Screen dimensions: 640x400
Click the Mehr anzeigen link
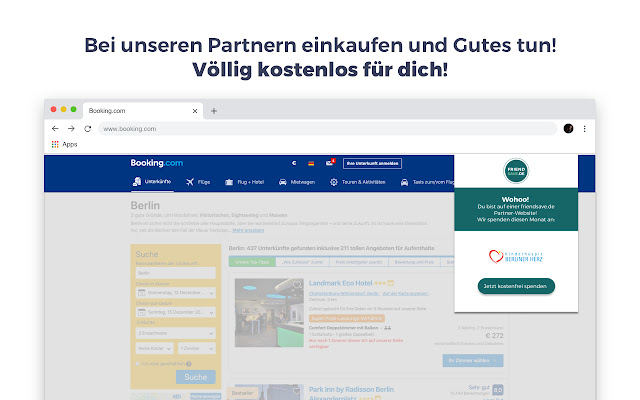(x=248, y=230)
